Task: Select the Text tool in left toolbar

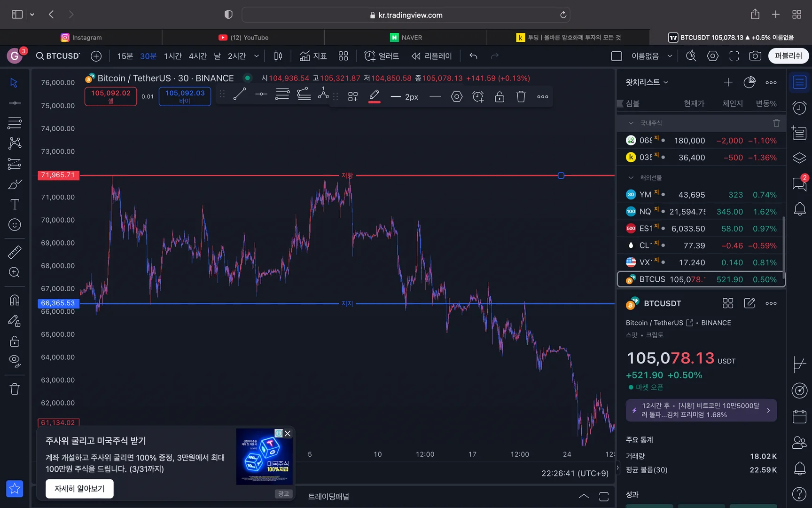Action: 15,205
